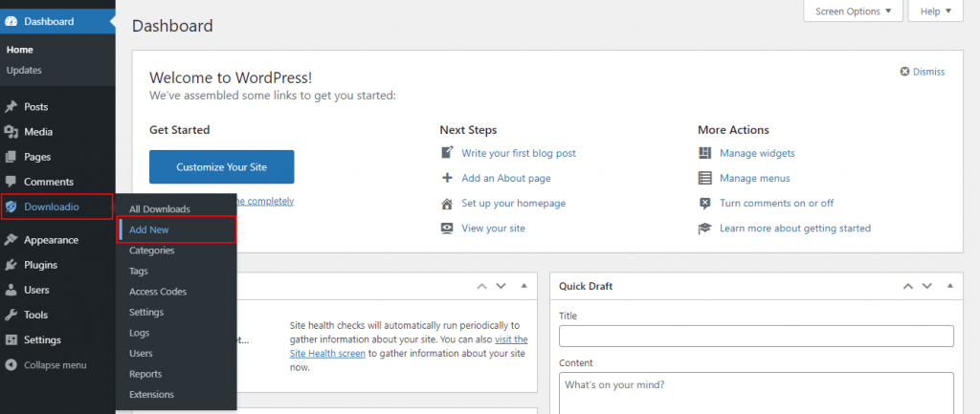The width and height of the screenshot is (980, 414).
Task: Open Add an About page link
Action: point(506,178)
